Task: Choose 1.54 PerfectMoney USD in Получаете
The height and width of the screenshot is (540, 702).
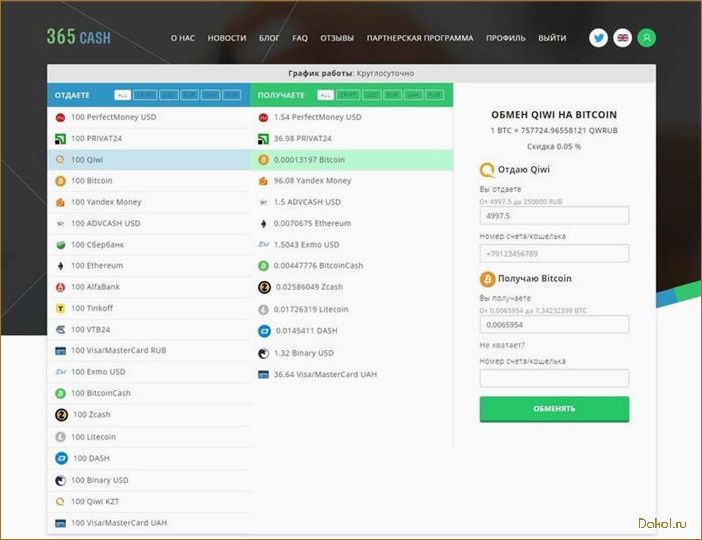Action: pyautogui.click(x=351, y=117)
